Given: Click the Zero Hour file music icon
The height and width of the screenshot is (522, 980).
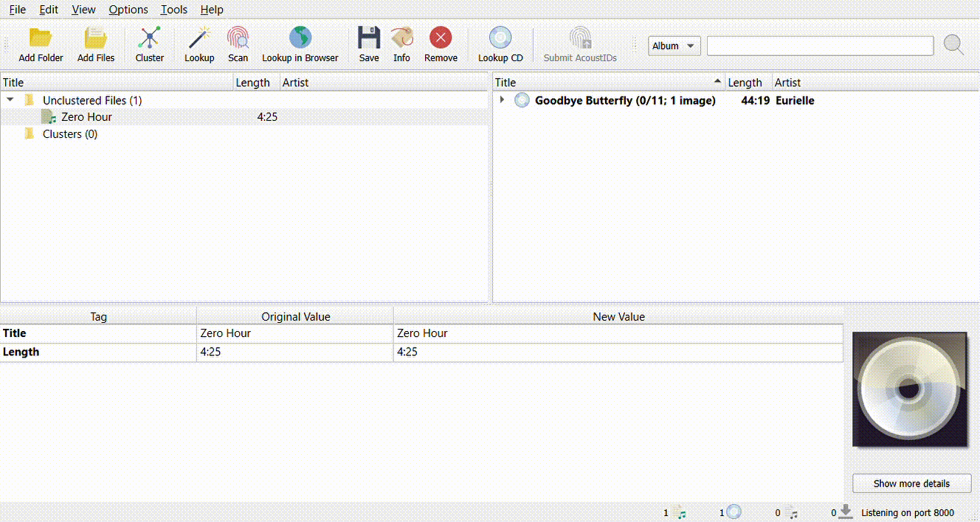Looking at the screenshot, I should (49, 116).
